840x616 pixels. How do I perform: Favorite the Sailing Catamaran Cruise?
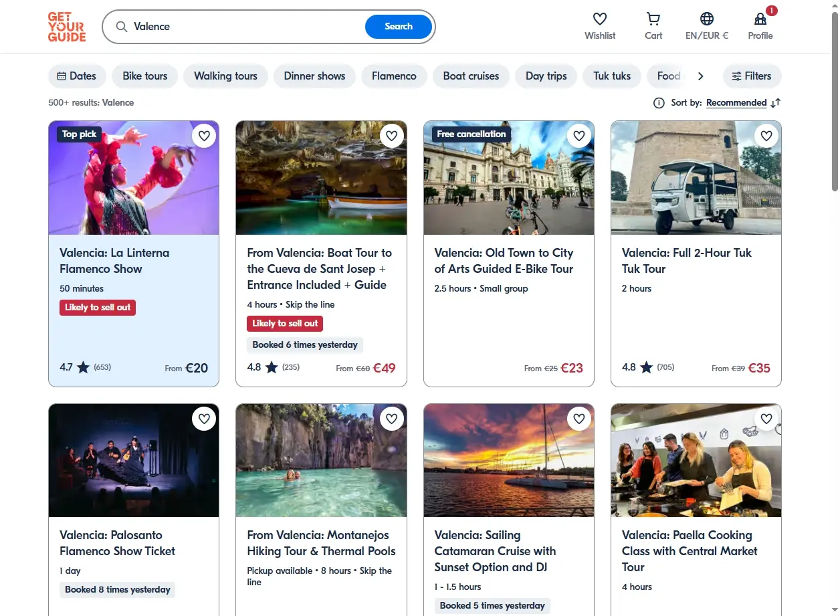[x=579, y=419]
